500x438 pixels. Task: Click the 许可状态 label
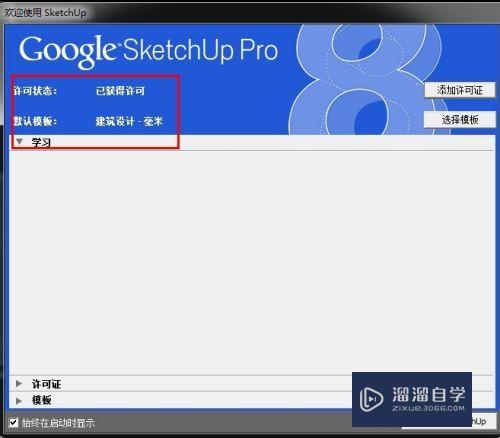click(x=35, y=90)
